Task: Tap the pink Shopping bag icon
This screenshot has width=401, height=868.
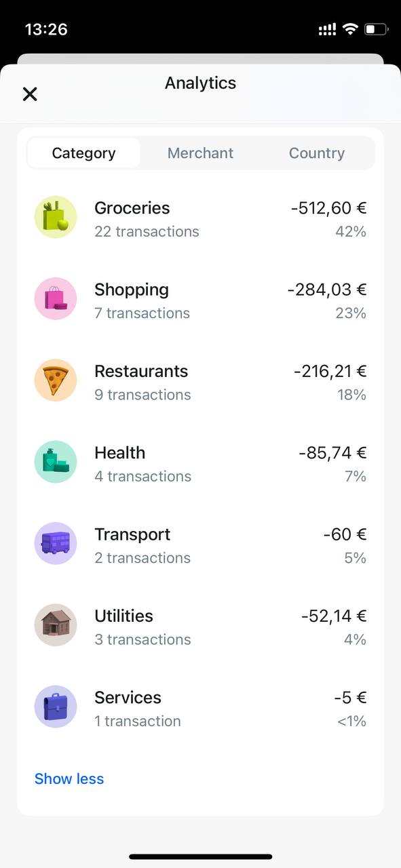Action: click(x=56, y=299)
